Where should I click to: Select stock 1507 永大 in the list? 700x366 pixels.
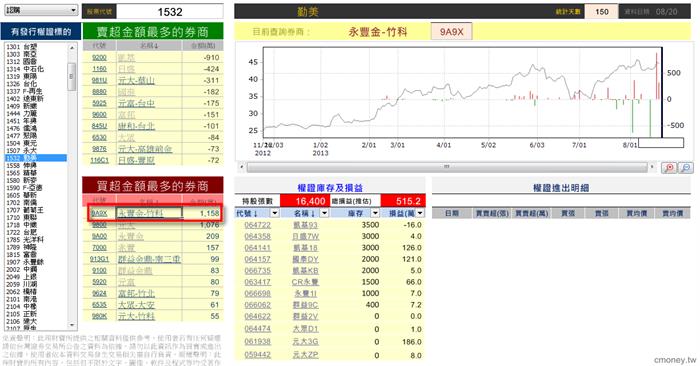click(21, 151)
